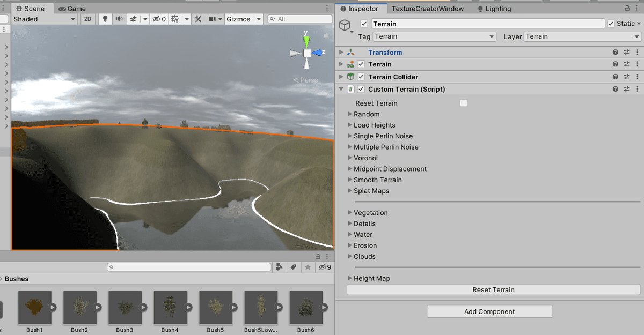
Task: Click the scene effects toggle icon
Action: 134,19
